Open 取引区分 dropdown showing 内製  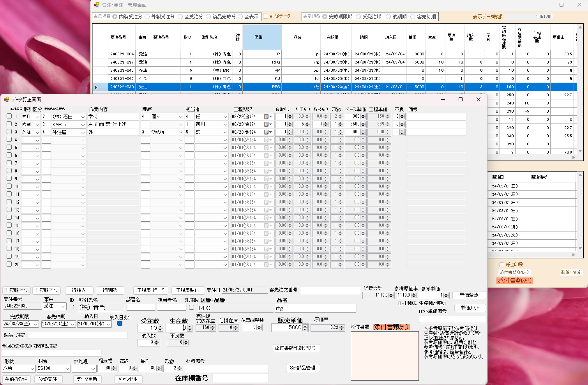tap(37, 125)
